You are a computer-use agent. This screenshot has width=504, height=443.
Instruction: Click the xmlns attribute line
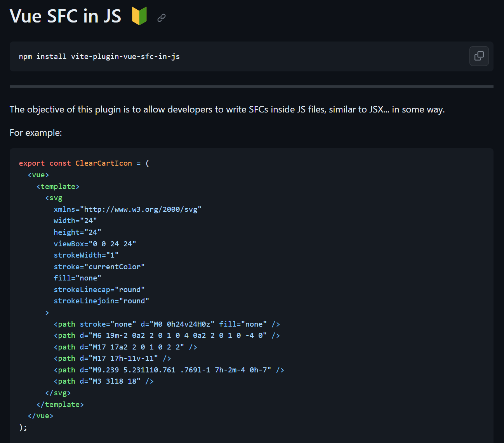pos(127,209)
